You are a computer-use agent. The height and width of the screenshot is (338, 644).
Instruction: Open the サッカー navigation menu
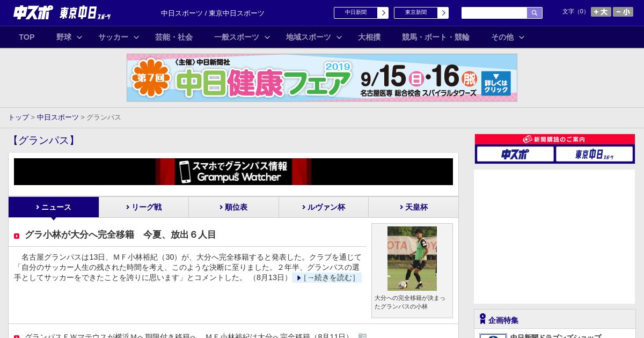point(113,37)
